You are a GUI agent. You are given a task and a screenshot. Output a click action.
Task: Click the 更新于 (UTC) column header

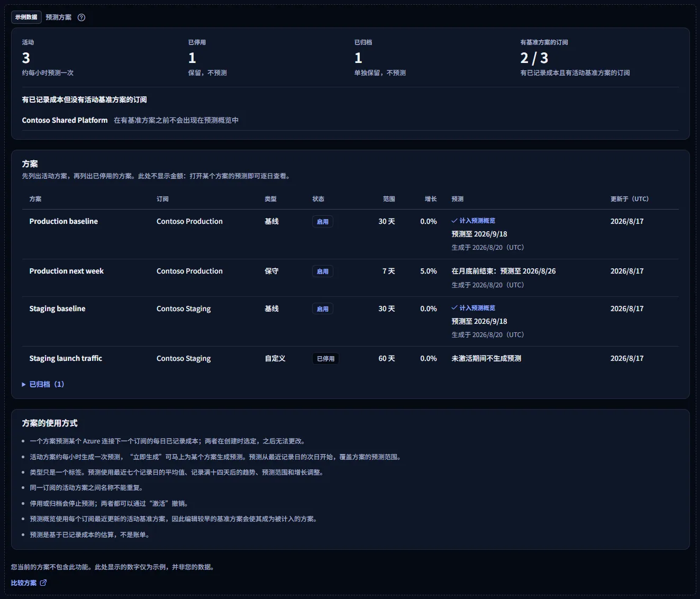click(630, 199)
